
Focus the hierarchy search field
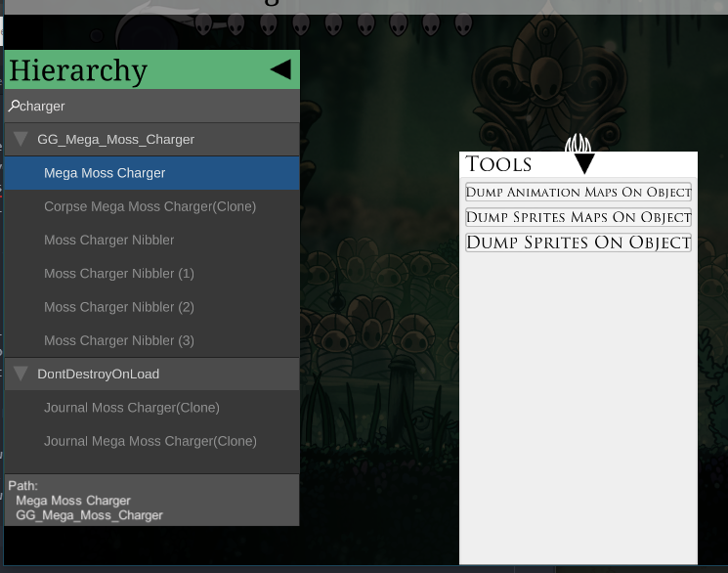pos(156,106)
